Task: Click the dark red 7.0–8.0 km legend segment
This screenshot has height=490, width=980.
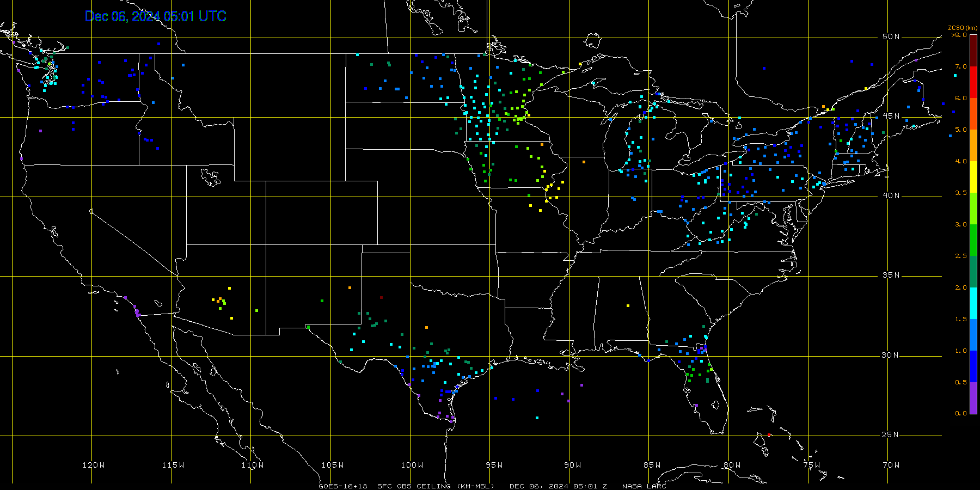Action: pos(973,51)
